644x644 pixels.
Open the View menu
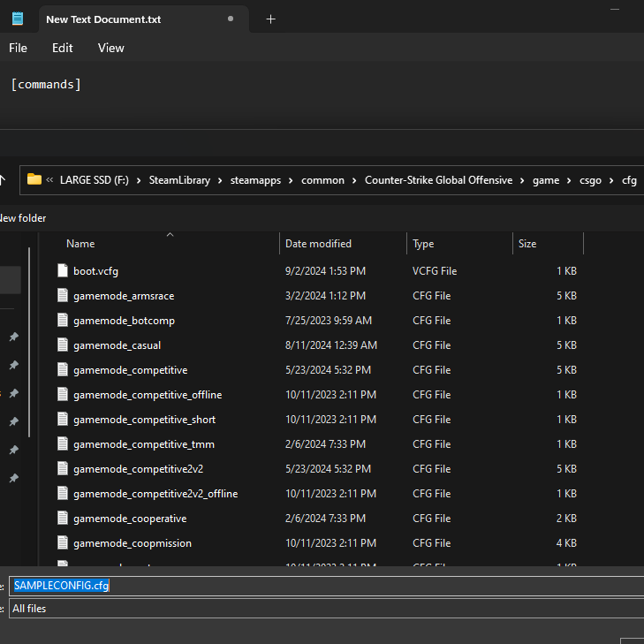click(x=111, y=48)
